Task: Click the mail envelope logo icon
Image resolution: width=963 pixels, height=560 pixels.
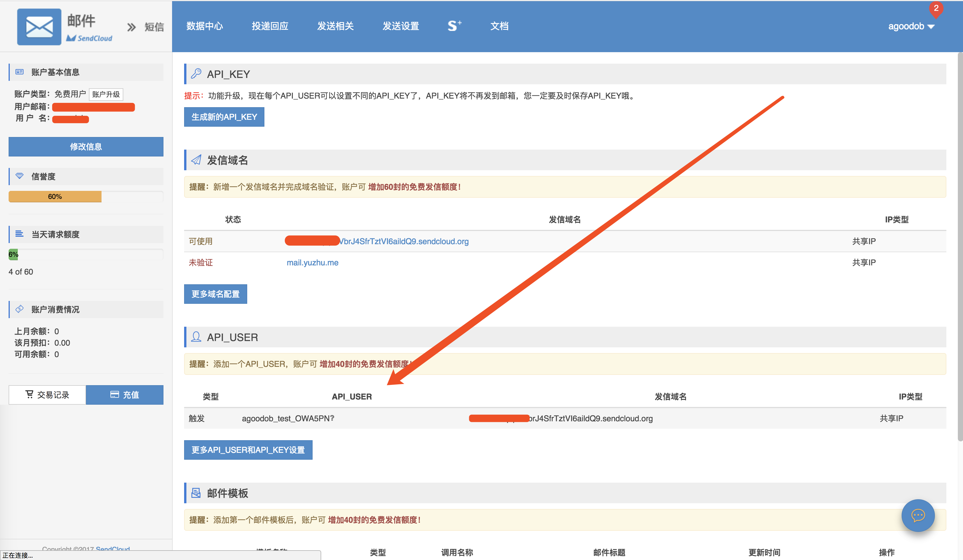Action: tap(39, 27)
